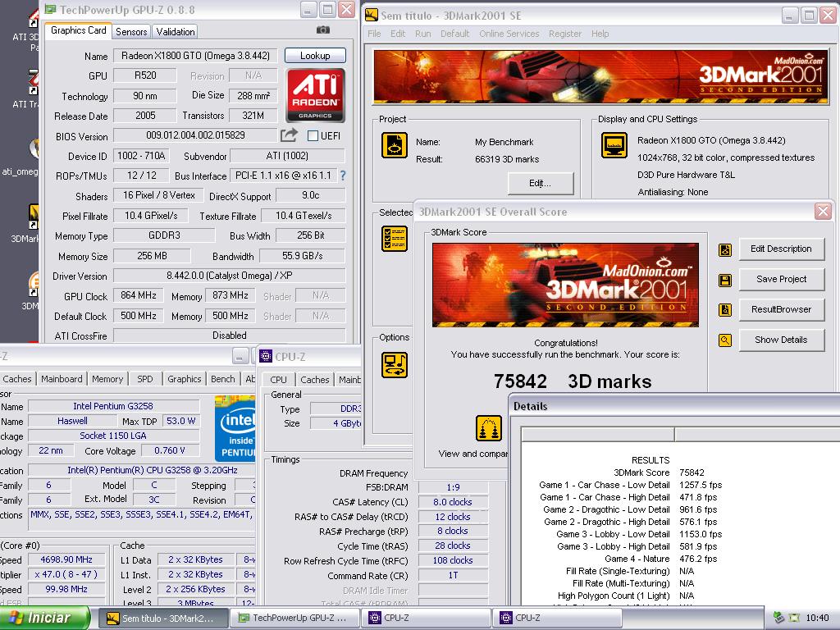Click the CPU-Z window title icon
Viewport: 840px width, 630px height.
265,356
